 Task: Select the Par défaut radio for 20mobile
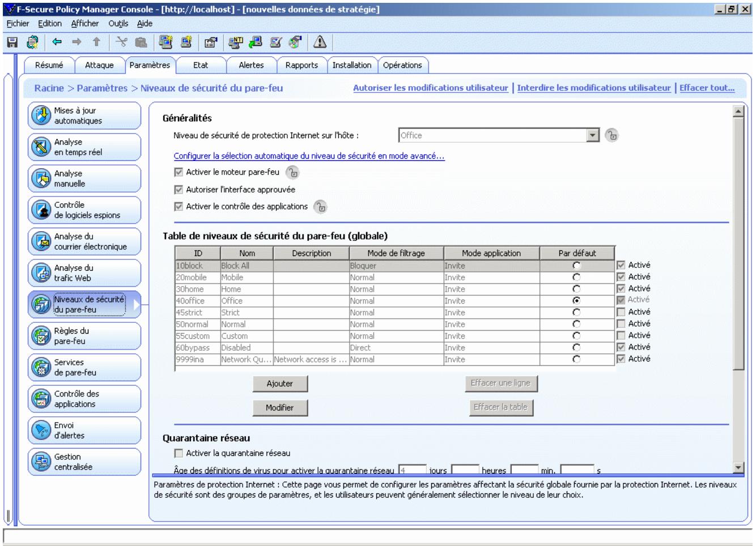pyautogui.click(x=576, y=277)
